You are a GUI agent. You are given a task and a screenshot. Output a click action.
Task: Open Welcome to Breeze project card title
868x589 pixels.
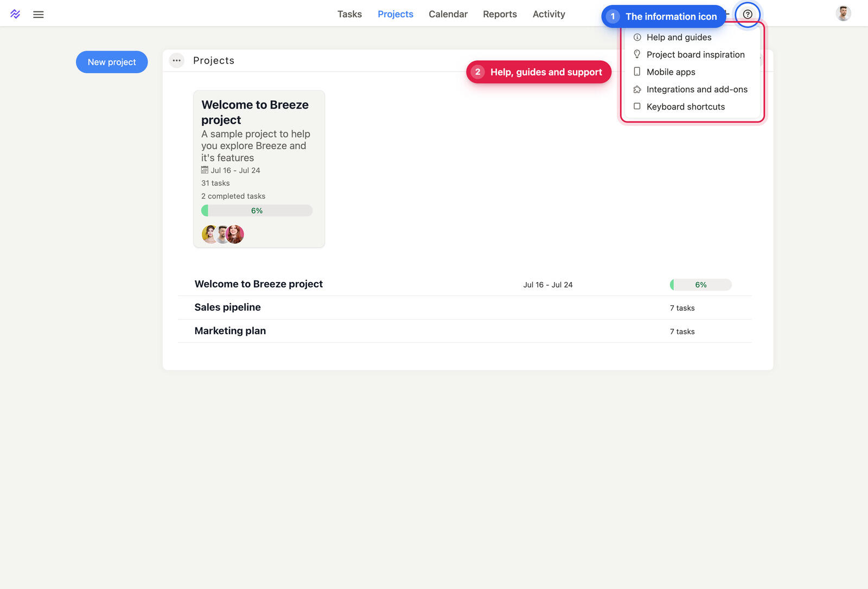255,112
